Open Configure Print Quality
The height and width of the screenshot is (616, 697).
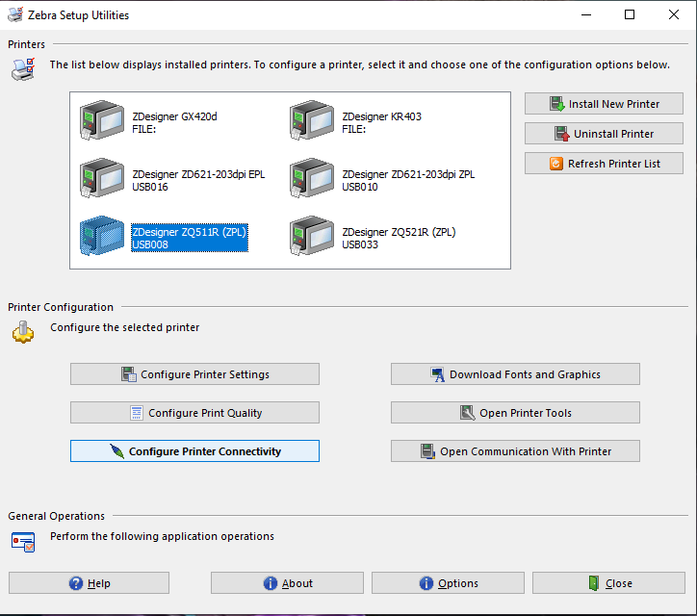194,413
